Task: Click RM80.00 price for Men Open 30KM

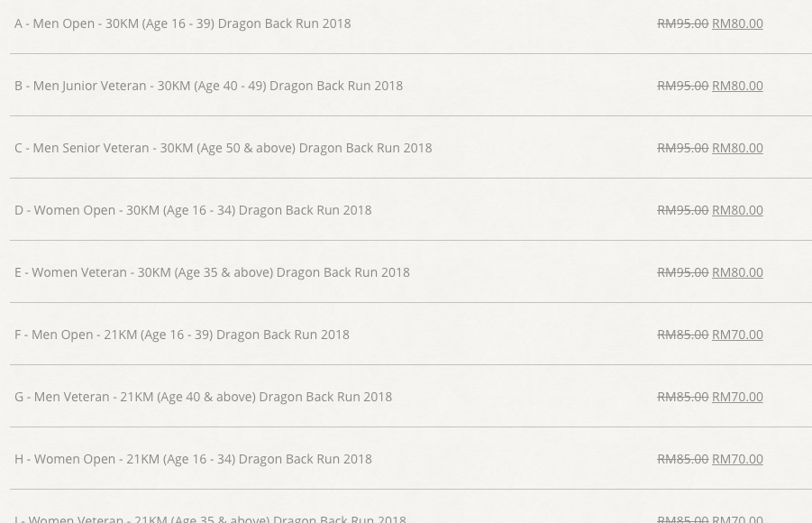Action: (x=737, y=23)
